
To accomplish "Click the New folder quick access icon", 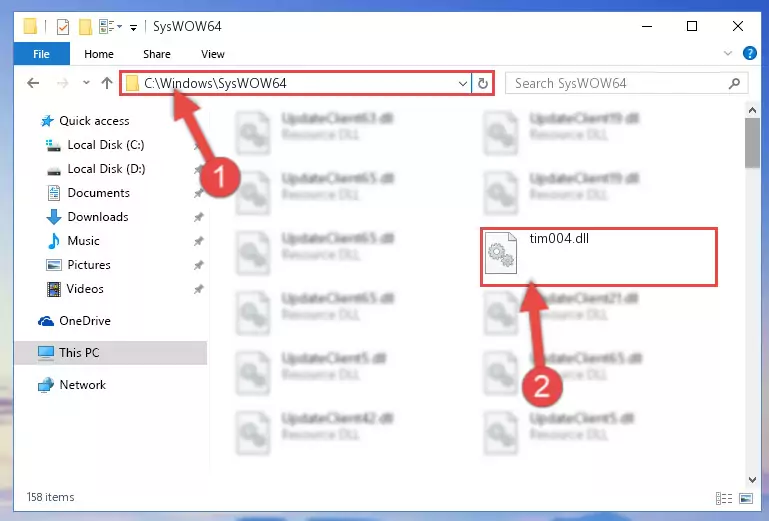I will point(85,26).
